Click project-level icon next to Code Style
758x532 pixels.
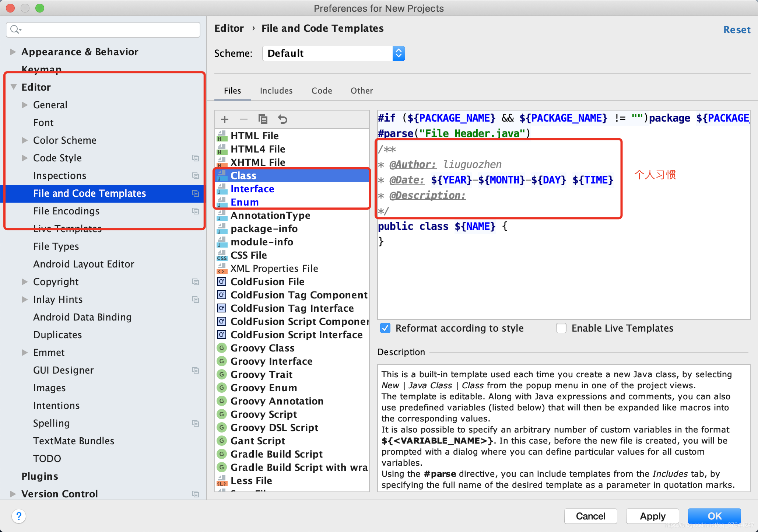[x=196, y=158]
